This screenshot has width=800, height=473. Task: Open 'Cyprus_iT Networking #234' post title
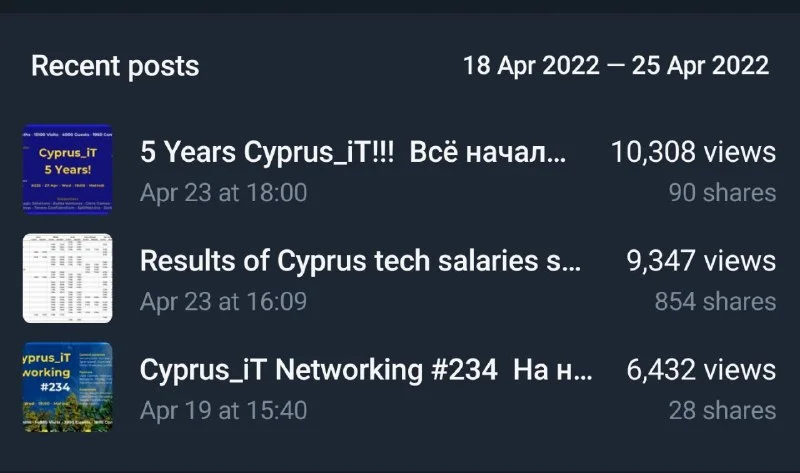[318, 370]
